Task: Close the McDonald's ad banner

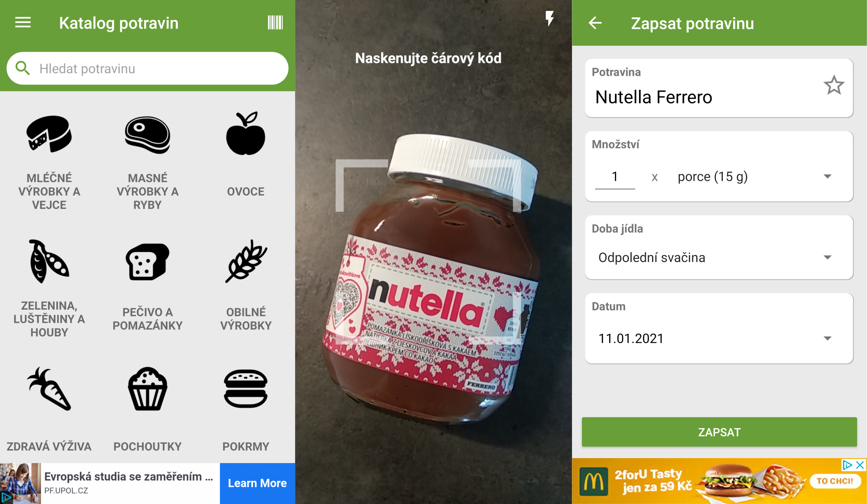Action: click(860, 465)
